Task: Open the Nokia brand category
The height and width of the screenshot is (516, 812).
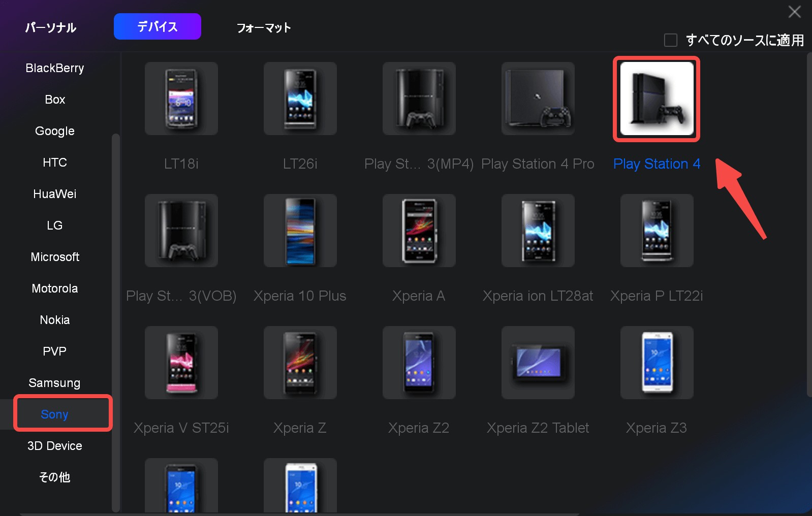Action: (x=55, y=320)
